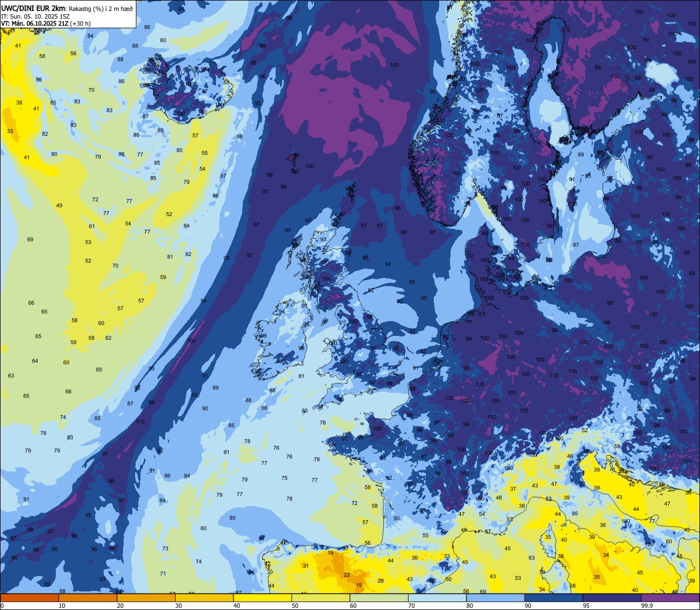Click the 70–80% pale blue legend swatch
700x610 pixels.
[x=437, y=597]
